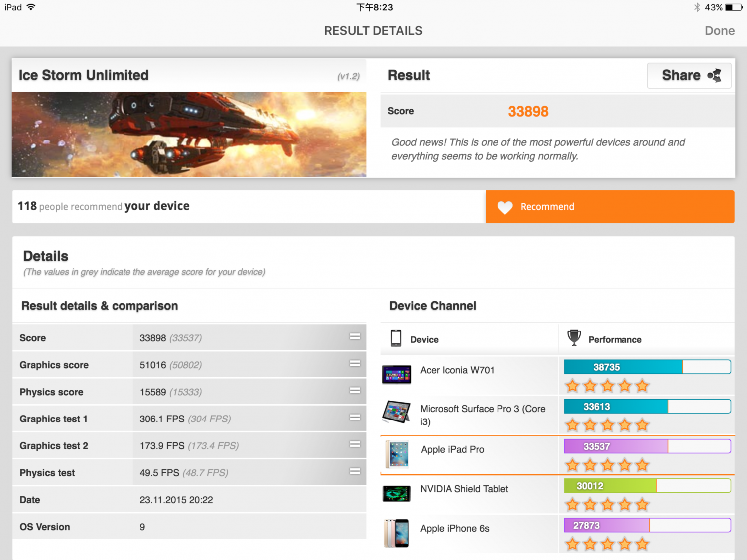Open the Apple iPhone 6s device name
This screenshot has width=747, height=560.
coord(455,528)
